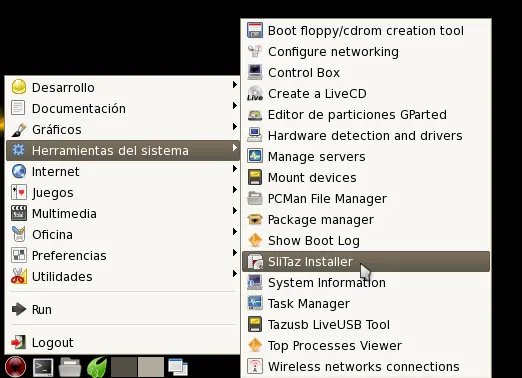Open the file manager folder icon in taskbar
The width and height of the screenshot is (522, 378).
click(x=70, y=367)
